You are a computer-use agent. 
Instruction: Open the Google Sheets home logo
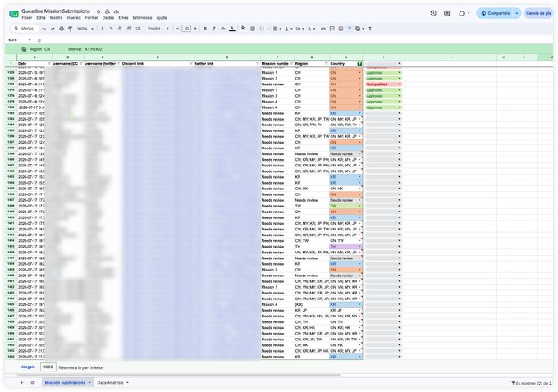pyautogui.click(x=14, y=14)
